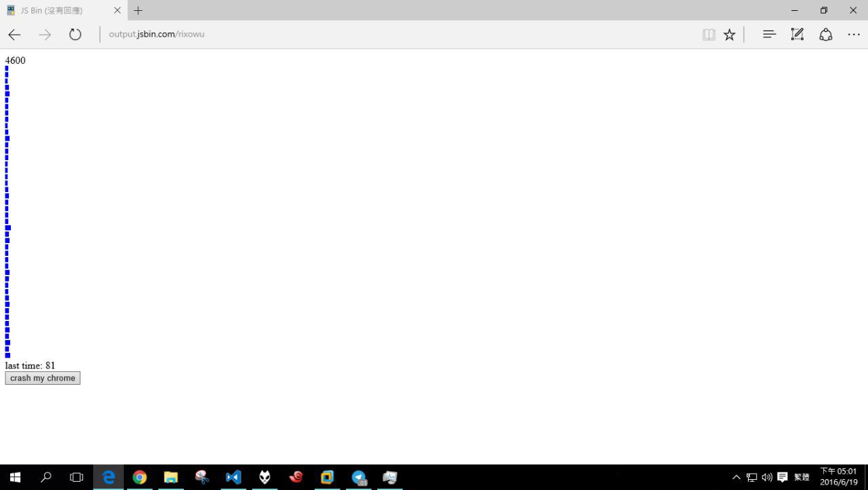Open the volume speaker tray icon
The image size is (868, 490).
pos(767,477)
